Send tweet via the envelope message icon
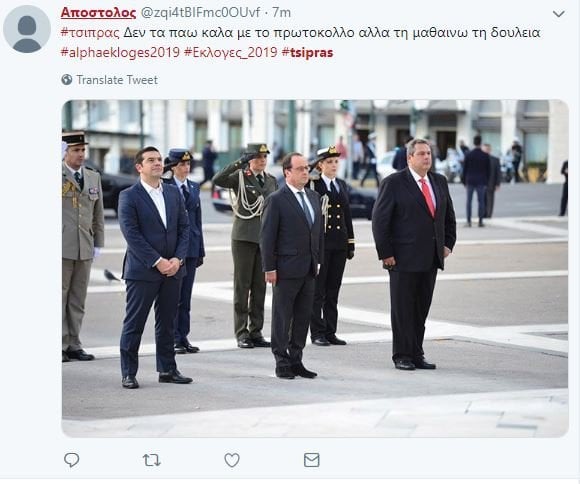580x484 pixels. coord(311,460)
